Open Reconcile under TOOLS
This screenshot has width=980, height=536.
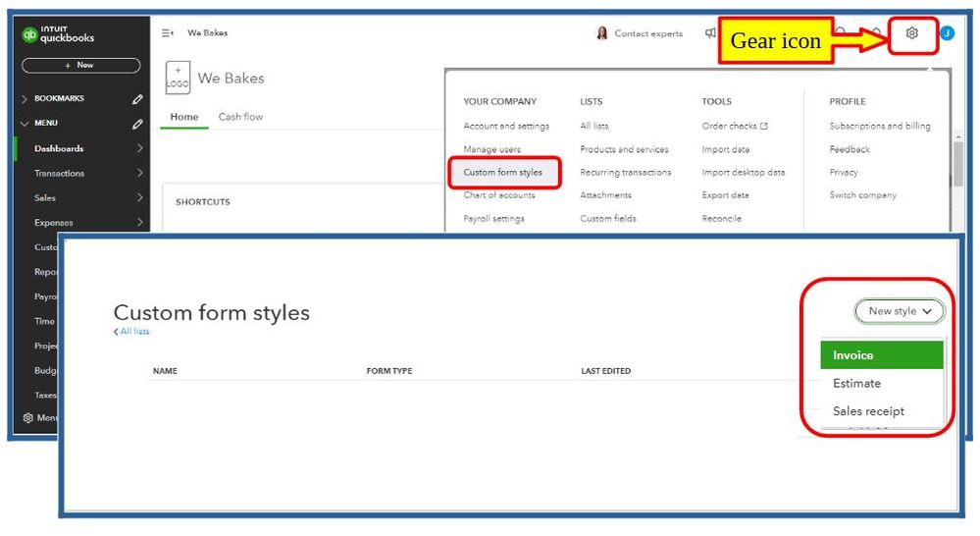[x=721, y=219]
